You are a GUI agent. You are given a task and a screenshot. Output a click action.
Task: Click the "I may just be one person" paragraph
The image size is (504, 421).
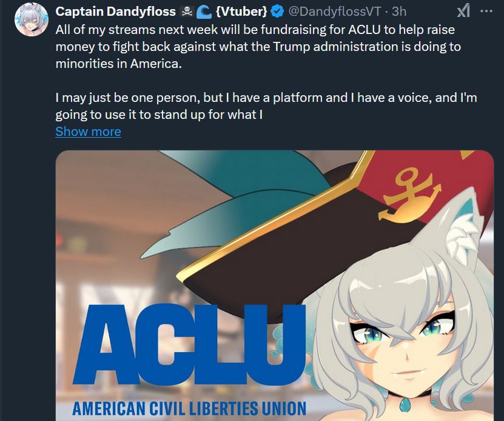point(266,106)
